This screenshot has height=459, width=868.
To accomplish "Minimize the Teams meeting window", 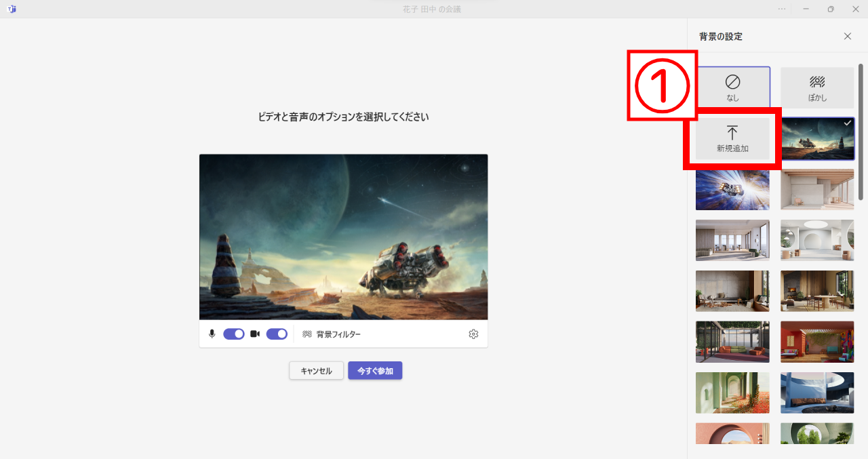I will click(x=806, y=9).
